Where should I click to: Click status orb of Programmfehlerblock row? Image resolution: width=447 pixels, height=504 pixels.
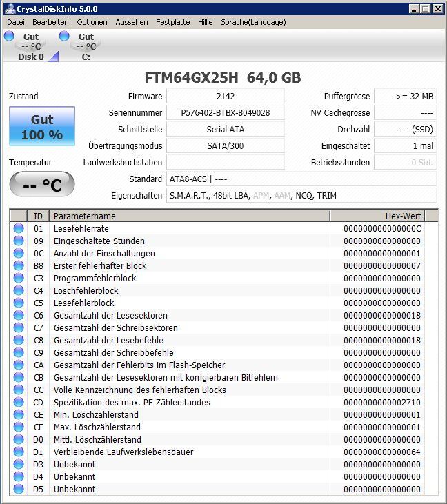point(19,278)
